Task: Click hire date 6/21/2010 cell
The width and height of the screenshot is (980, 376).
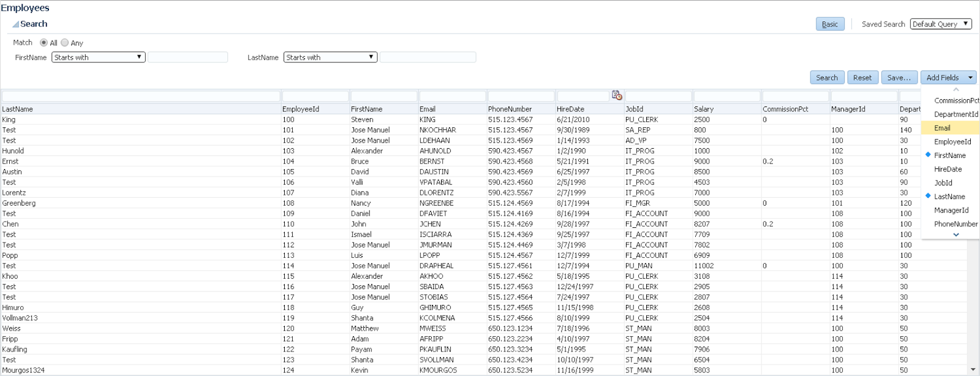Action: 590,119
